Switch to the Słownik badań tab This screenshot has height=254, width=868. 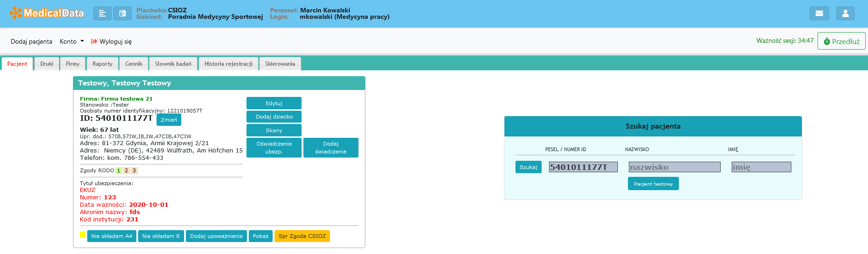[x=173, y=64]
